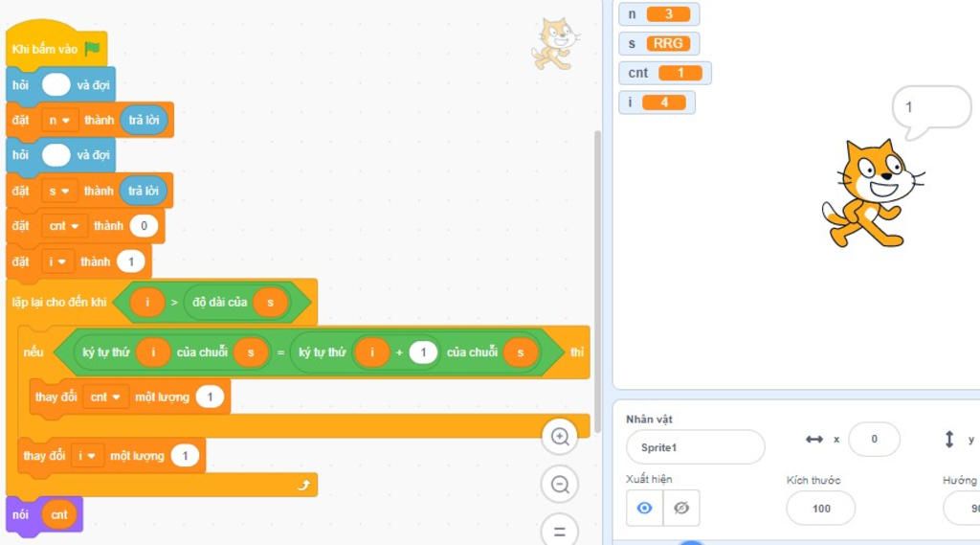Click the speech bubble showing 1
Screen dimensions: 980x545
tap(931, 110)
